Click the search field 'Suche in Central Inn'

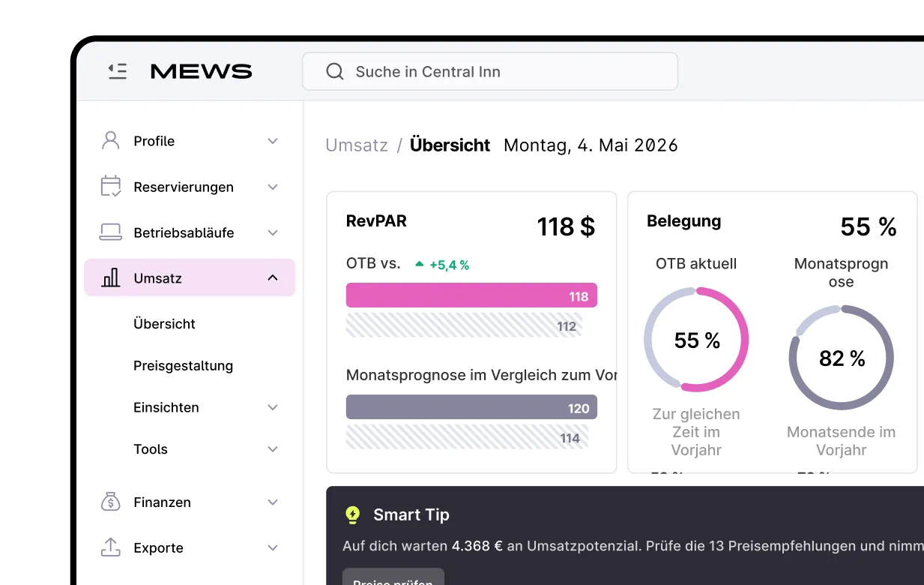[490, 71]
